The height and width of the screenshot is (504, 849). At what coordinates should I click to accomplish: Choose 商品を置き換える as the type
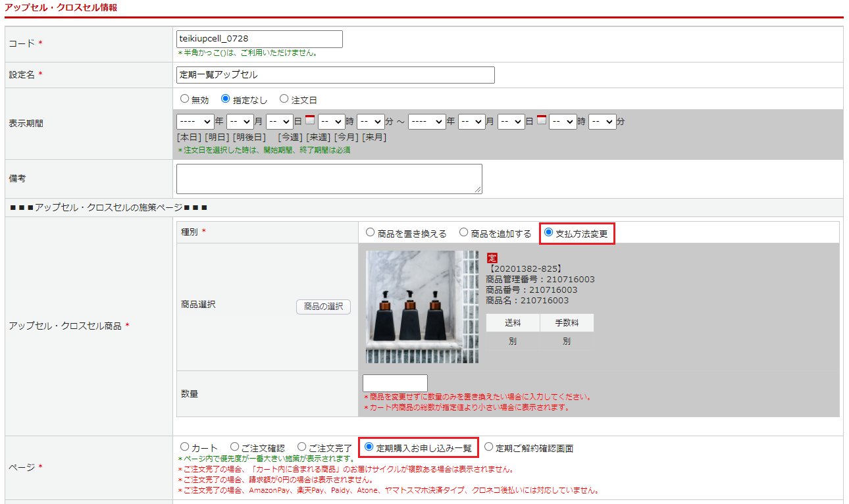pos(371,233)
